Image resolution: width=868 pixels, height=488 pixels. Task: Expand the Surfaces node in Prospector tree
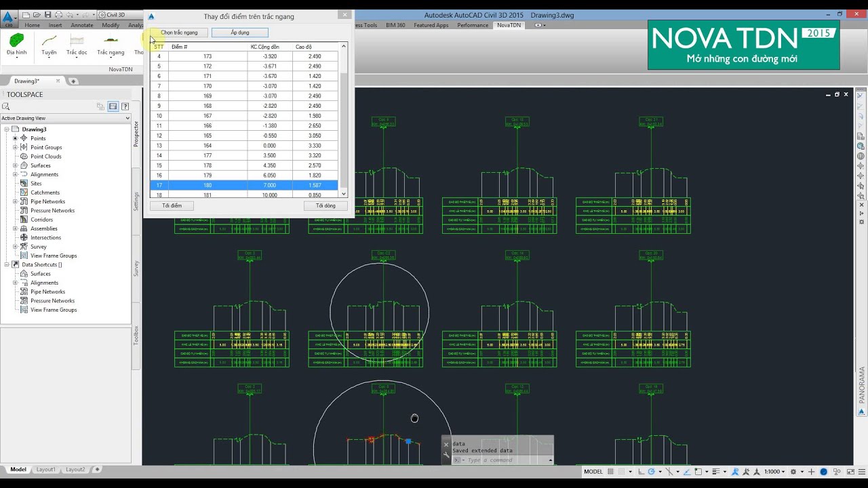pyautogui.click(x=15, y=165)
